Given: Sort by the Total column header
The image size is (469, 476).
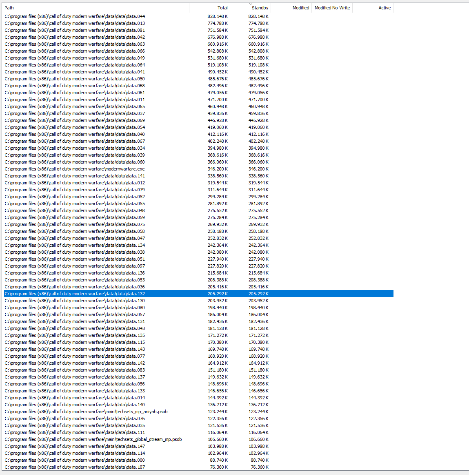Looking at the screenshot, I should coord(209,8).
